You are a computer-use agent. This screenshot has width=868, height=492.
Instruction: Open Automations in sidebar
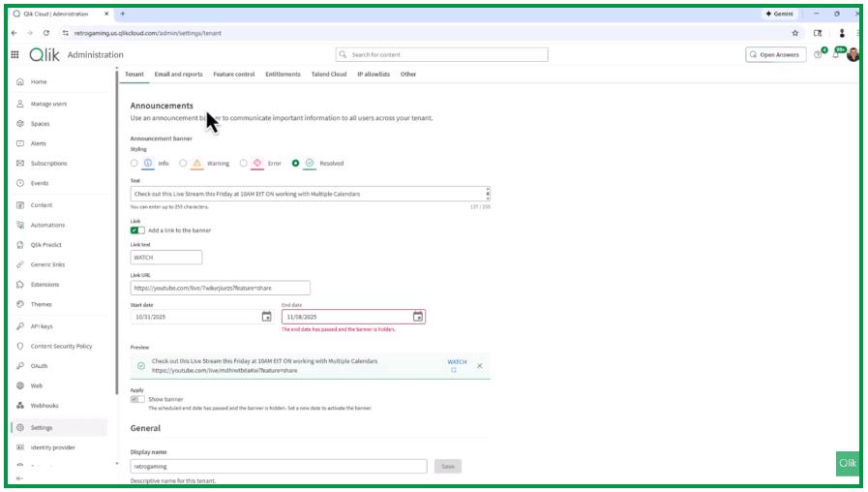pos(47,225)
